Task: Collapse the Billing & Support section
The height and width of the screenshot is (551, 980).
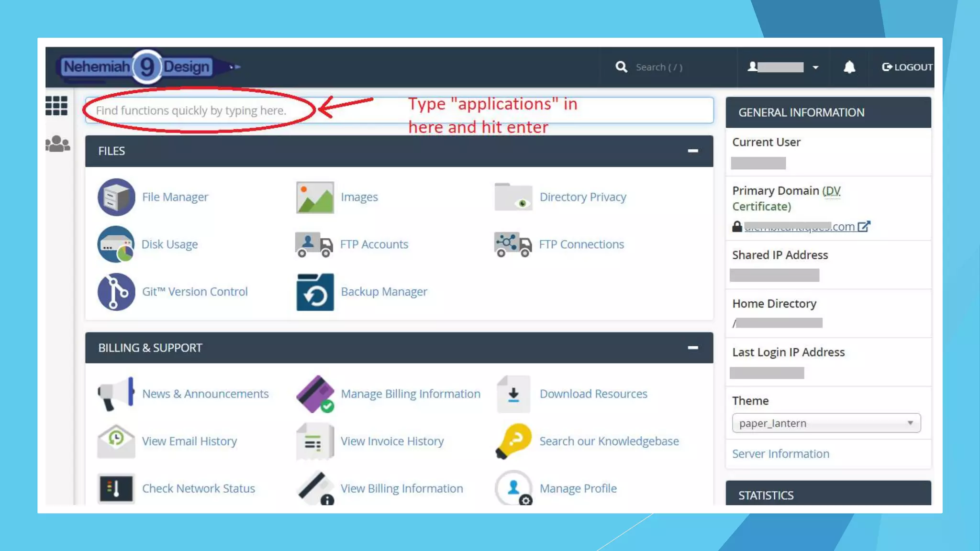Action: tap(692, 348)
